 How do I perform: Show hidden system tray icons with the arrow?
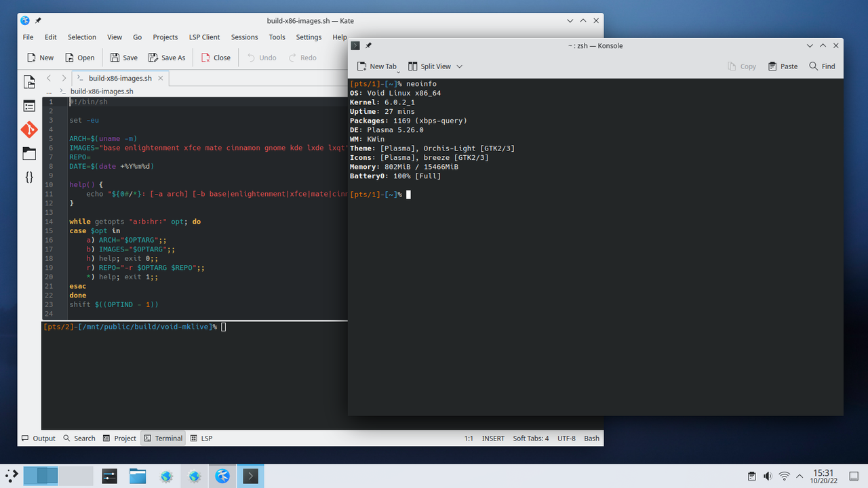(x=800, y=476)
